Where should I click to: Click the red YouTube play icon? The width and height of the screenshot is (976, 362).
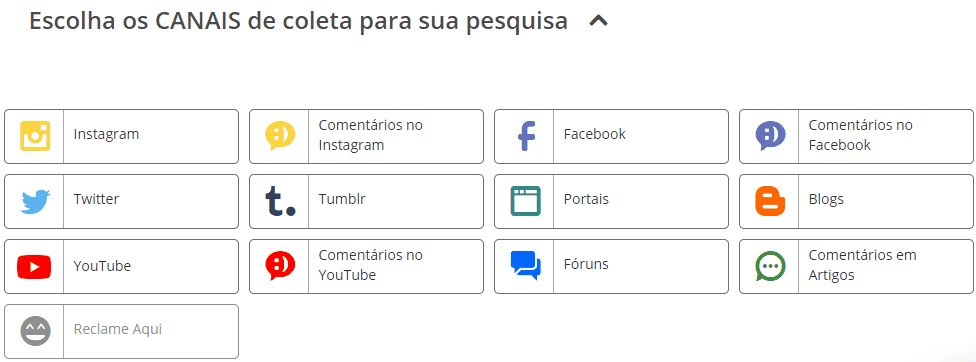(x=34, y=267)
